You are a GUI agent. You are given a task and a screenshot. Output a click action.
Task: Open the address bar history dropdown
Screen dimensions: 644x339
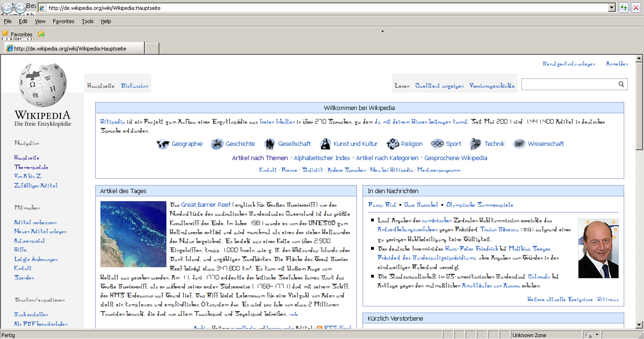click(x=612, y=8)
